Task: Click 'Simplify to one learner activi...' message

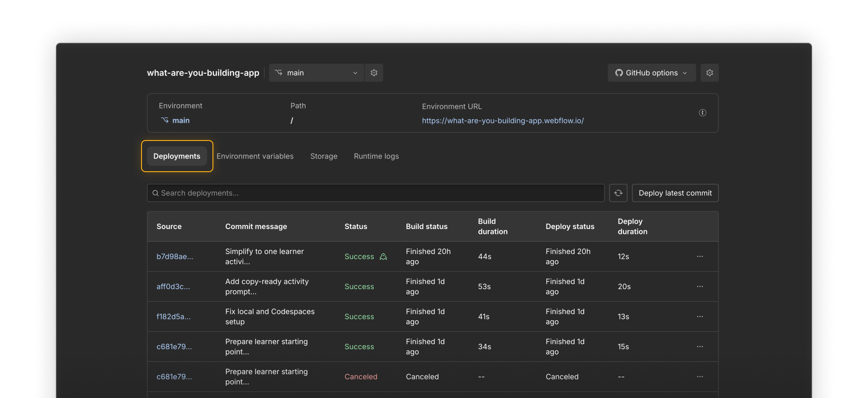Action: [x=264, y=257]
